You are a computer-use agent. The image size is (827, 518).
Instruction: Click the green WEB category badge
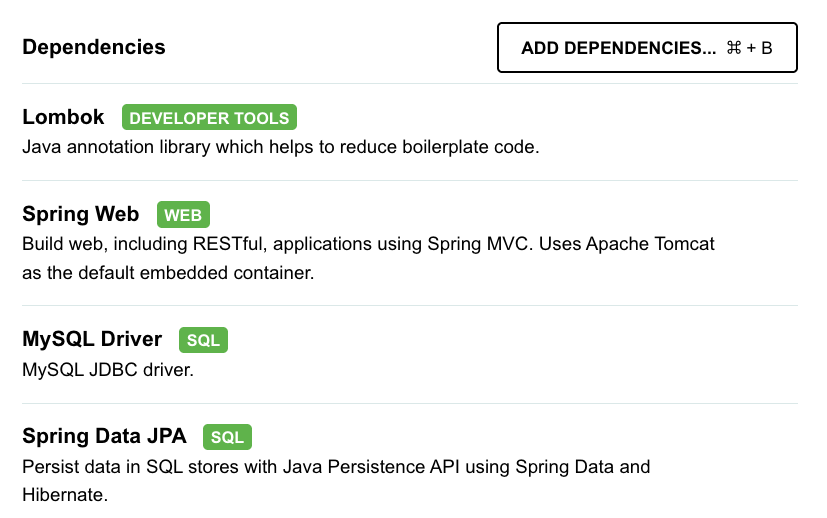[183, 215]
